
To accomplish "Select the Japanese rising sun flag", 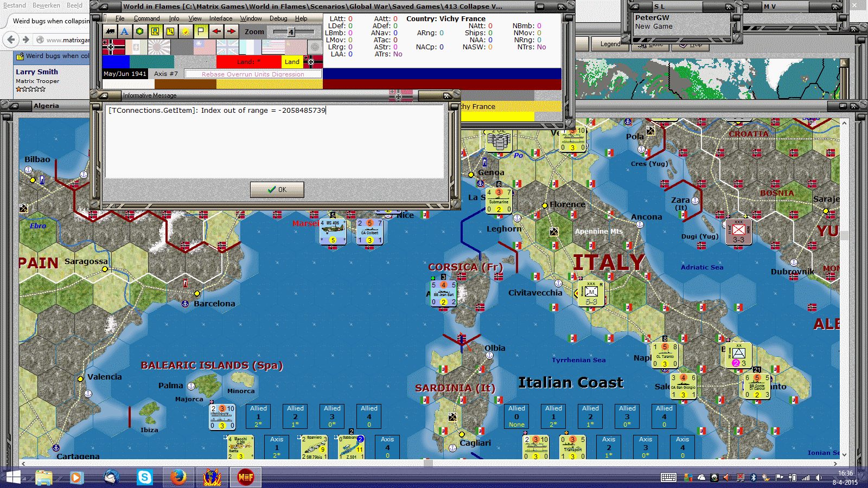I will coord(159,47).
